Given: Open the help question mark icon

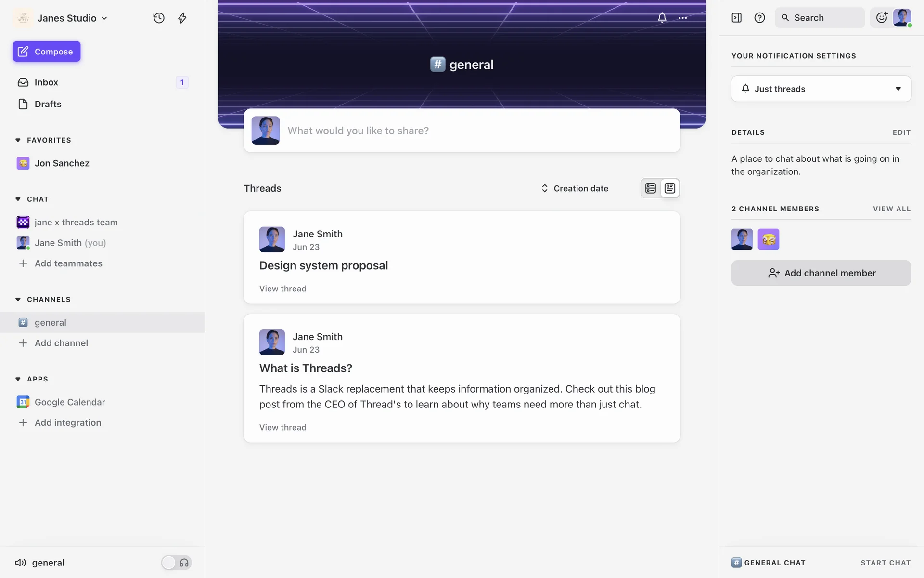Looking at the screenshot, I should pyautogui.click(x=759, y=18).
